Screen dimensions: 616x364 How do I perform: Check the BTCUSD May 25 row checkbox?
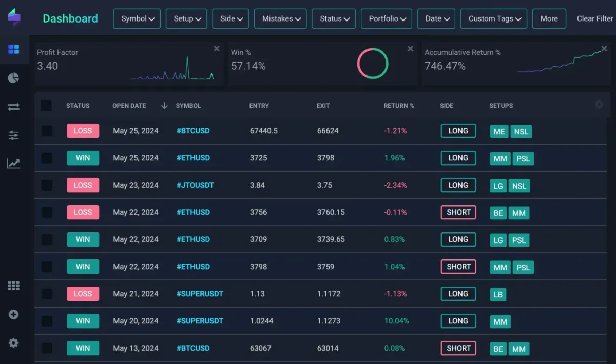[47, 131]
